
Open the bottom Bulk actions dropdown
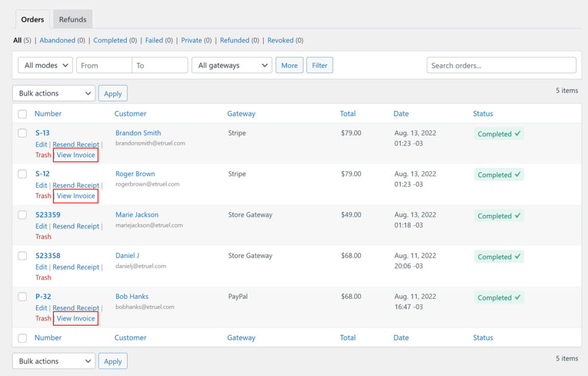[x=53, y=360]
